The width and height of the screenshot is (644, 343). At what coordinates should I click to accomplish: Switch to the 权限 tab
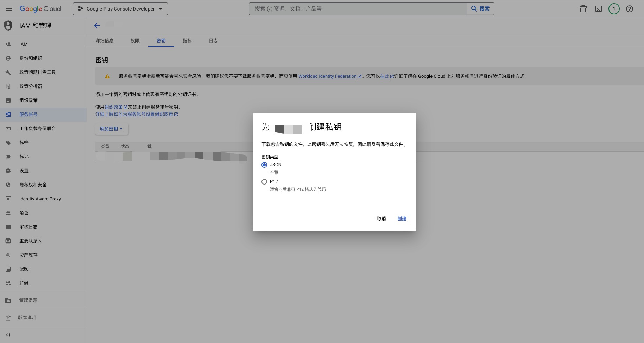tap(135, 41)
